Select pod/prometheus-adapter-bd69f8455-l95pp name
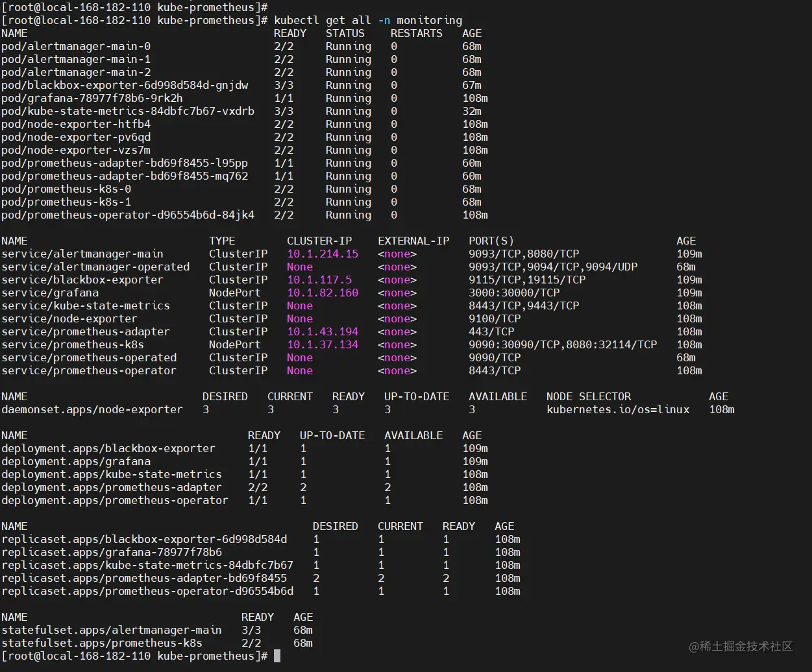The width and height of the screenshot is (812, 672). 125,163
